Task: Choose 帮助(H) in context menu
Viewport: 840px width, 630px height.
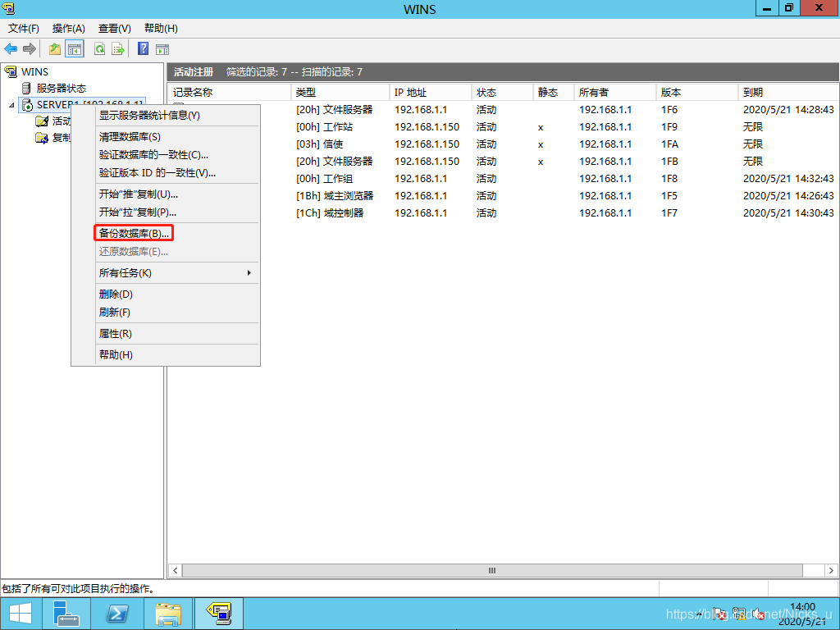Action: [166, 354]
